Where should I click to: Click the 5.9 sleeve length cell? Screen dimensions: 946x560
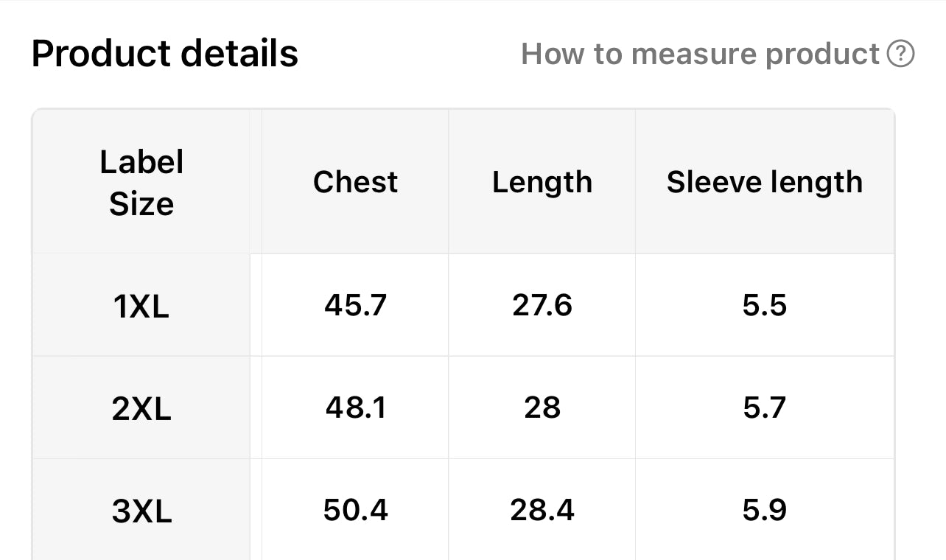(765, 510)
